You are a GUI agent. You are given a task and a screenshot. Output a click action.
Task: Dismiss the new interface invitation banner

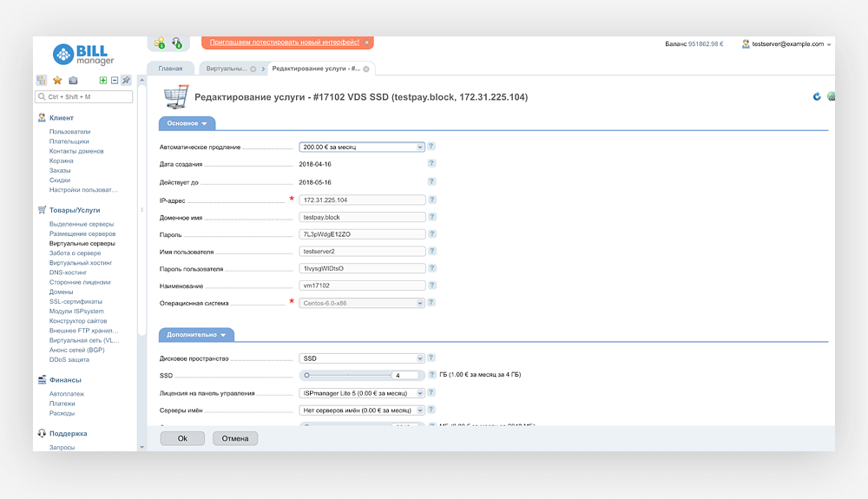point(366,43)
